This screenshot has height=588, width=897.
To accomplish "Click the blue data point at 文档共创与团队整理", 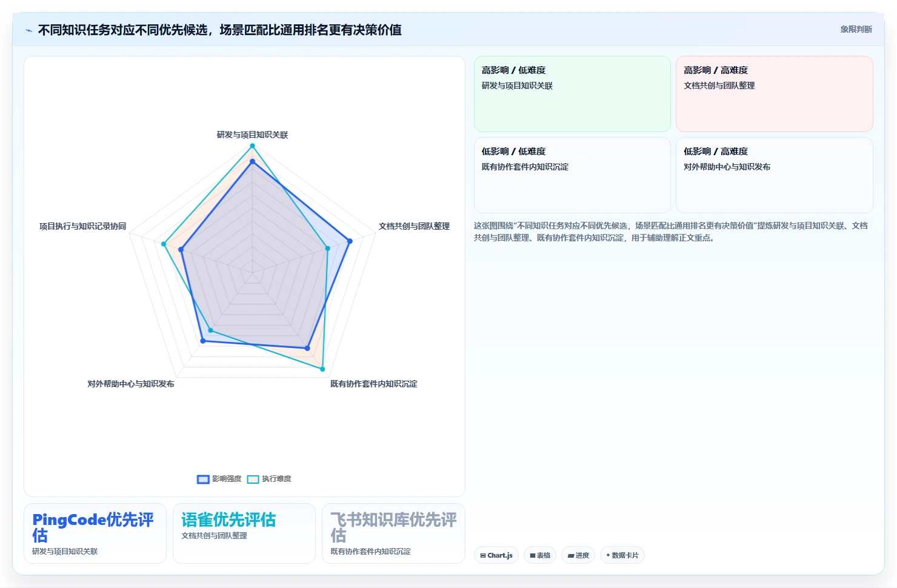I will click(350, 241).
